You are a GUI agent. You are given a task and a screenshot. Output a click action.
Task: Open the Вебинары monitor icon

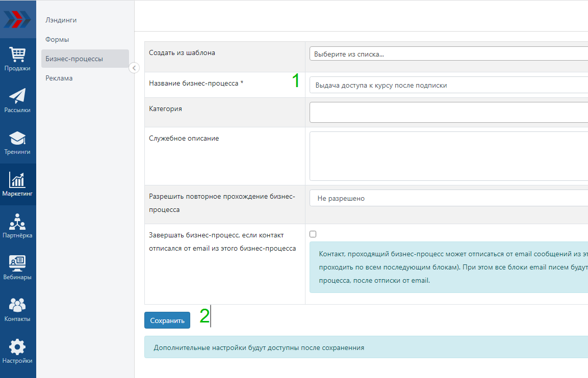18,268
